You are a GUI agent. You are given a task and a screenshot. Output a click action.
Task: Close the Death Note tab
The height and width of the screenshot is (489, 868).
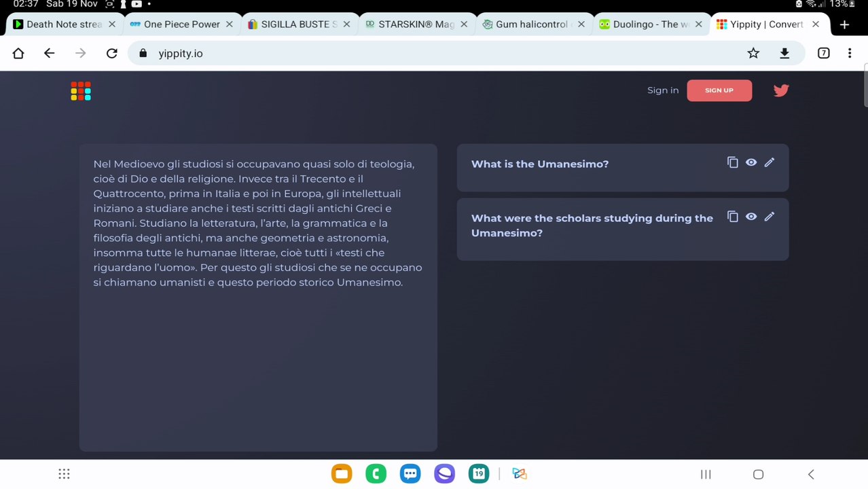coord(112,24)
